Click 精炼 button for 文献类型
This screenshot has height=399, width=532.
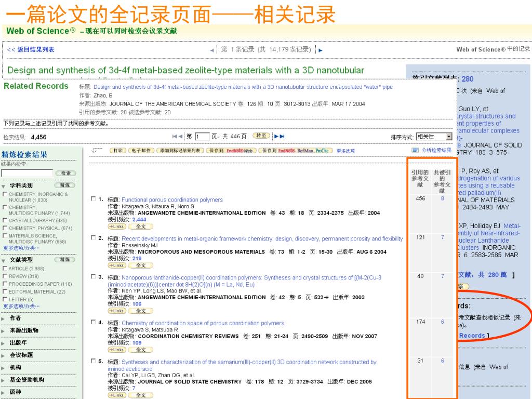pos(64,260)
